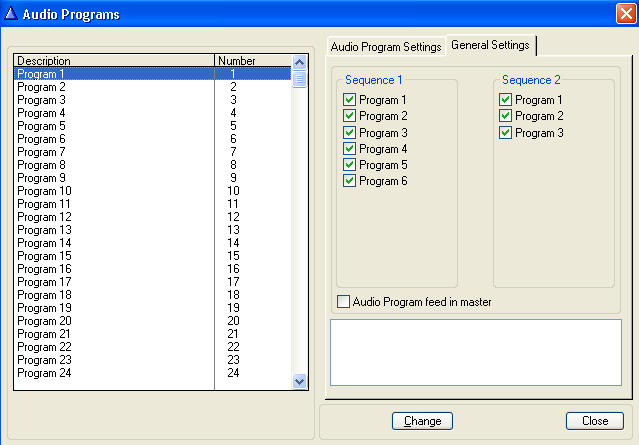The width and height of the screenshot is (639, 445).
Task: Enable Audio Program feed in master
Action: click(x=344, y=301)
